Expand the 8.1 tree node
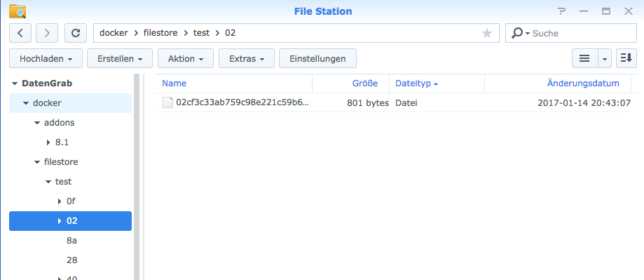Image resolution: width=644 pixels, height=280 pixels. (48, 142)
